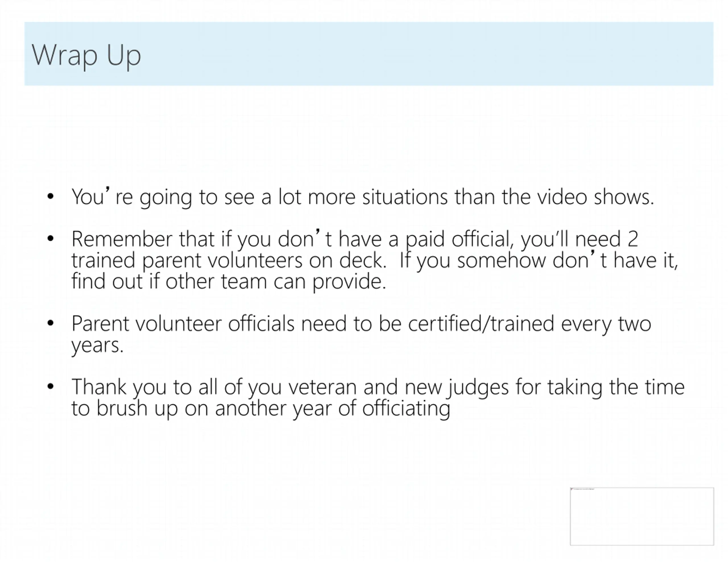
Task: Click the bullet before "Remember that if"
Action: pyautogui.click(x=50, y=239)
